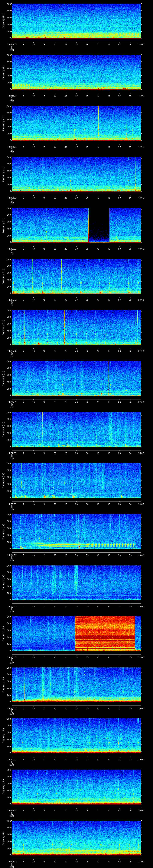
Task: Click the spectrogram panel starting at 11:20:00
Action: [77, 327]
